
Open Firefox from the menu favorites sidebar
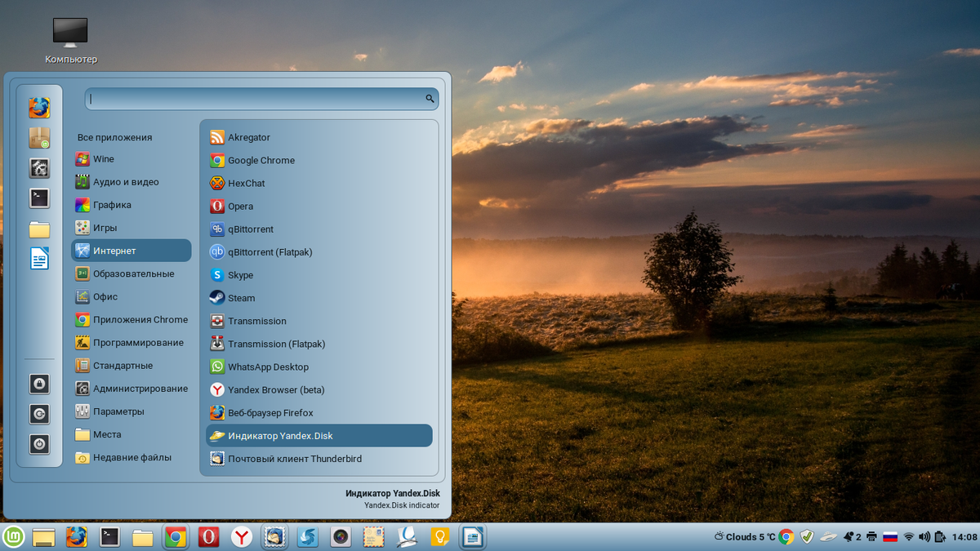click(39, 107)
